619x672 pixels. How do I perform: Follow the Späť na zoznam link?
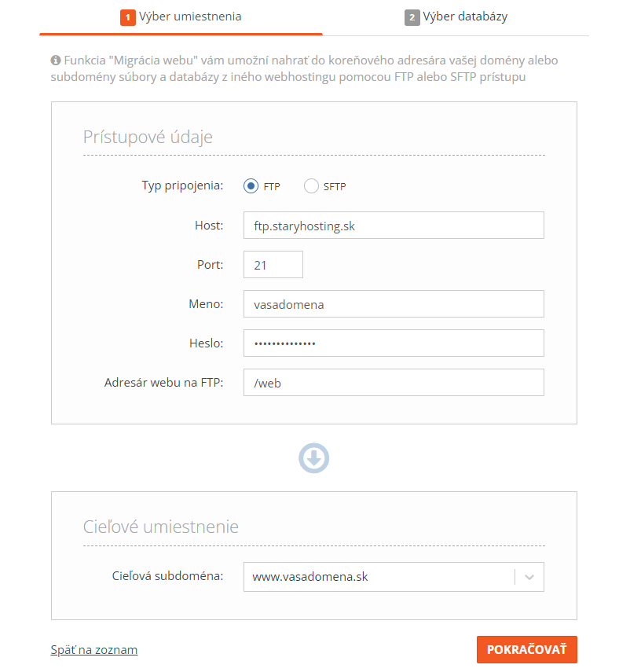(x=94, y=650)
